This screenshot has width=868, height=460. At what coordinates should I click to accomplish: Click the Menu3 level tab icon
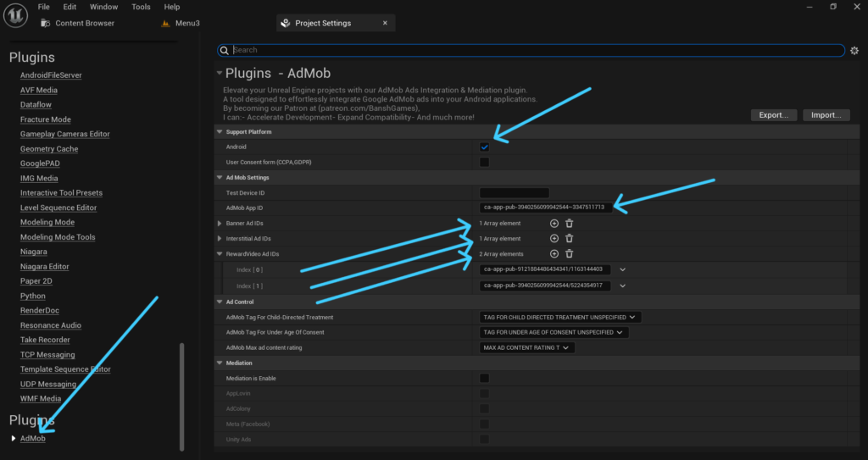165,23
